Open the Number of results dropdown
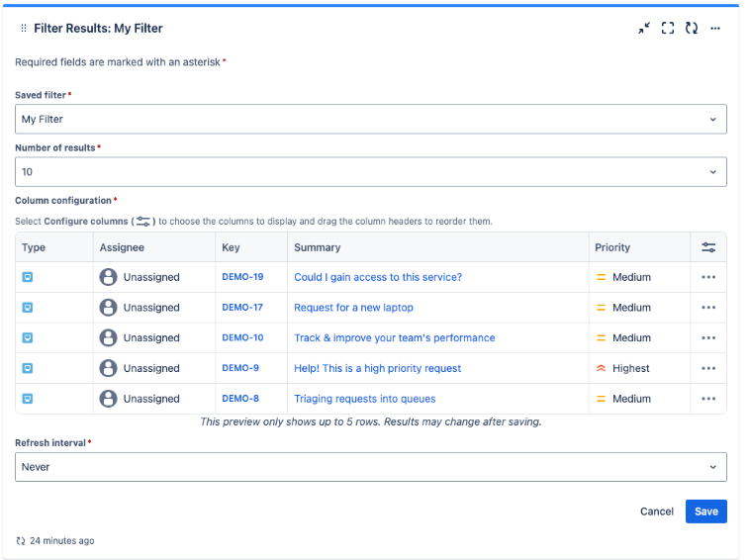 tap(371, 171)
